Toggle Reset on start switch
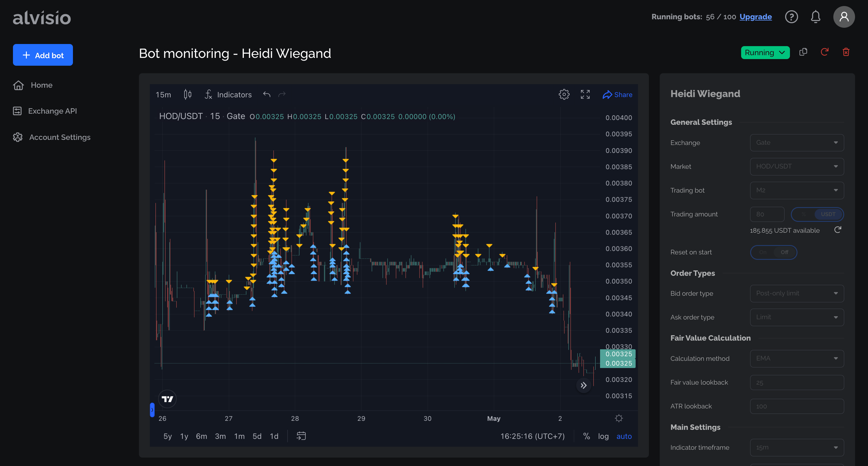 [x=773, y=252]
